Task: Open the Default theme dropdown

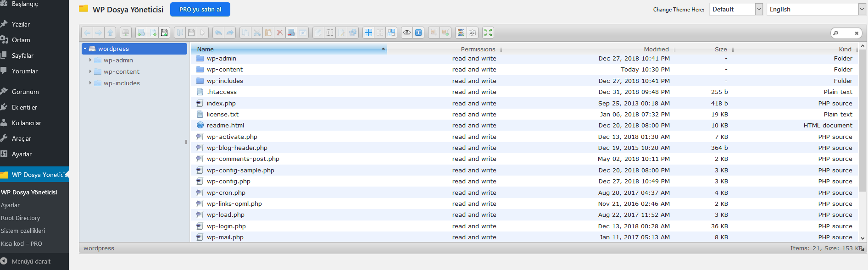Action: [x=736, y=9]
